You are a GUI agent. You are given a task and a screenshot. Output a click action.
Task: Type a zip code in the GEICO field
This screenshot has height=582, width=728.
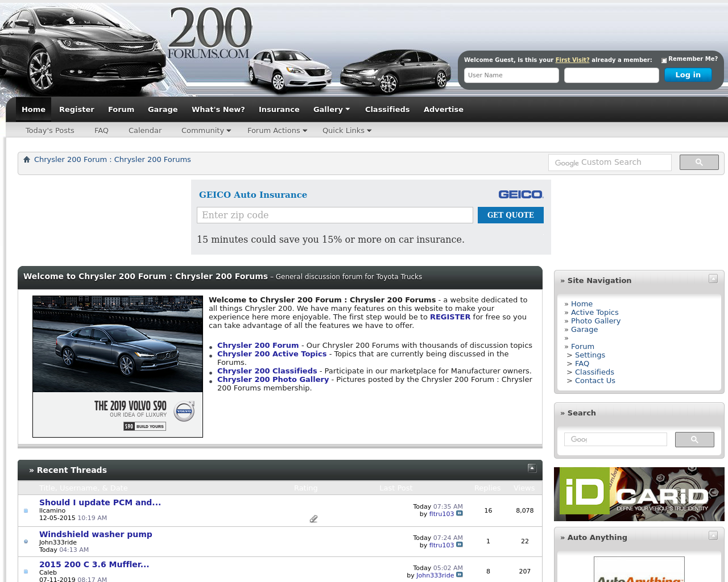click(x=334, y=215)
